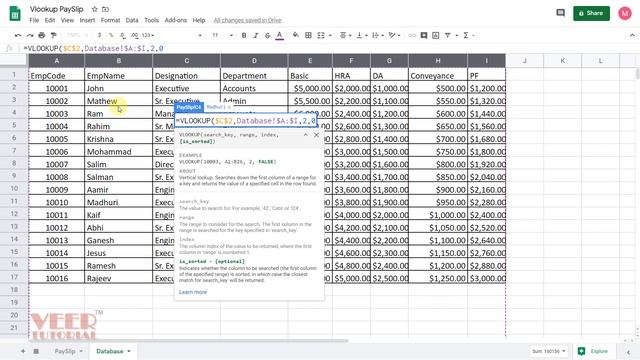640x360 pixels.
Task: Format as currency with dollar icon
Action: pos(99,36)
